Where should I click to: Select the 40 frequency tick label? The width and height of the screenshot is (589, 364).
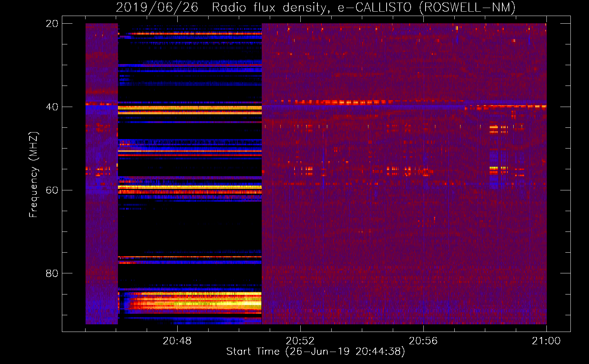[x=52, y=107]
